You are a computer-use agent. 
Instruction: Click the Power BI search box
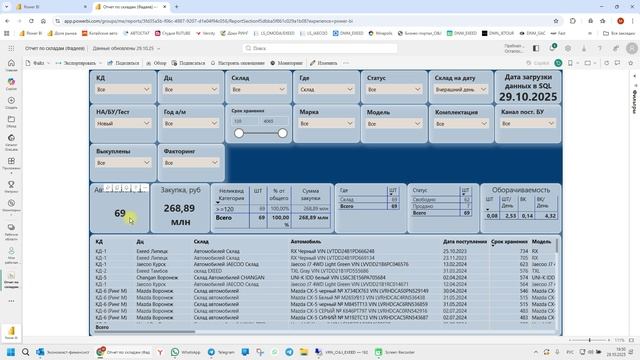[x=320, y=48]
